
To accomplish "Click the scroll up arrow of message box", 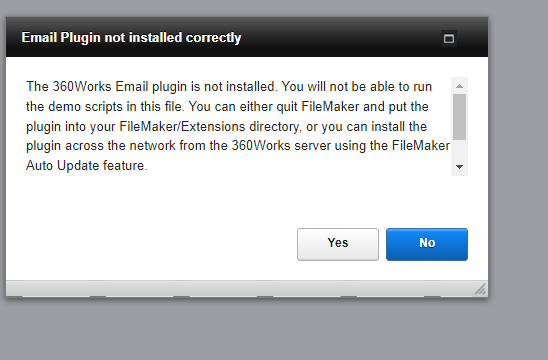I will (x=460, y=86).
